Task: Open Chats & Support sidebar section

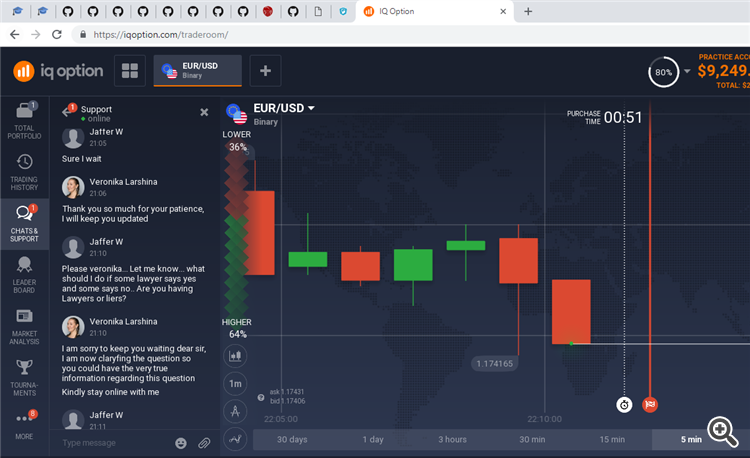Action: coord(24,224)
